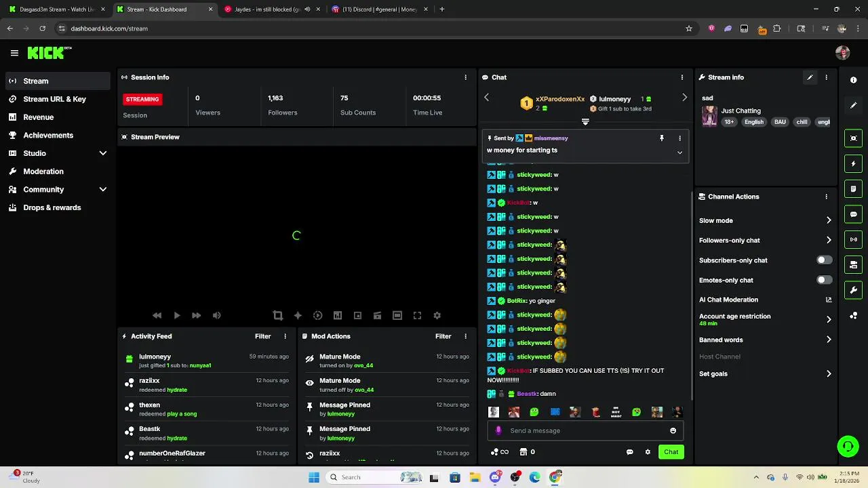Fast forward the stream preview
Viewport: 868px width, 488px height.
pyautogui.click(x=196, y=316)
